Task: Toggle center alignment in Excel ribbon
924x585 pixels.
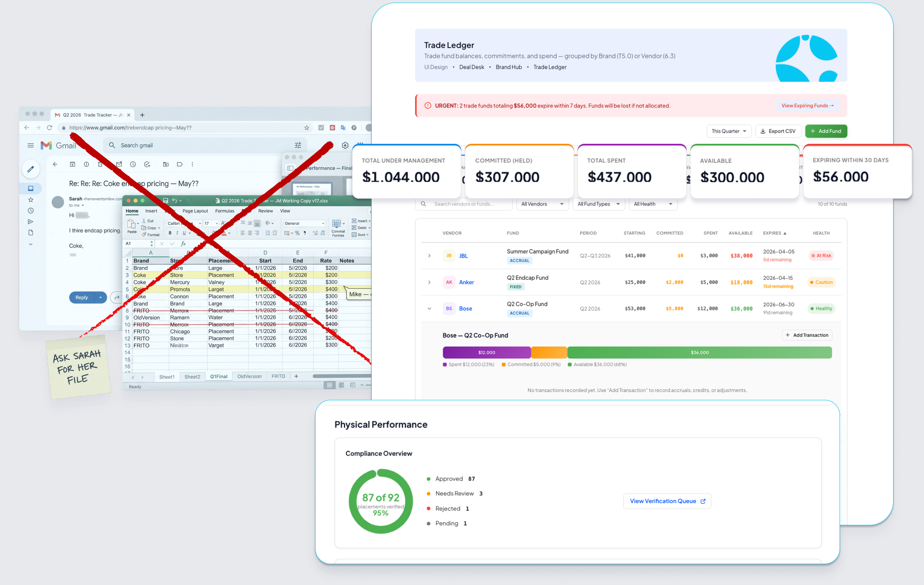Action: coord(250,233)
